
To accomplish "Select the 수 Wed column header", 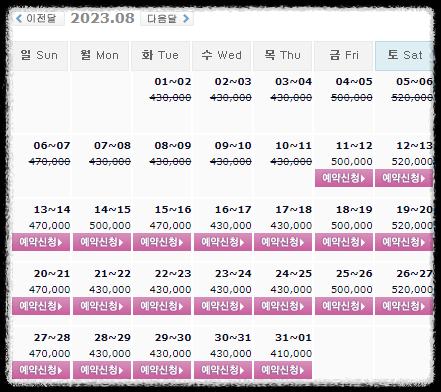I will pyautogui.click(x=221, y=56).
